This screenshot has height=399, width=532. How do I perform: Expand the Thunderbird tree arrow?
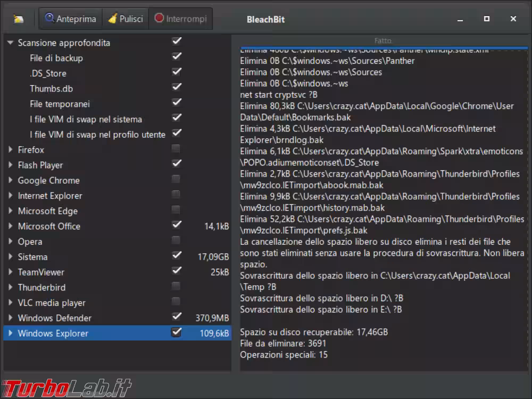coord(10,287)
